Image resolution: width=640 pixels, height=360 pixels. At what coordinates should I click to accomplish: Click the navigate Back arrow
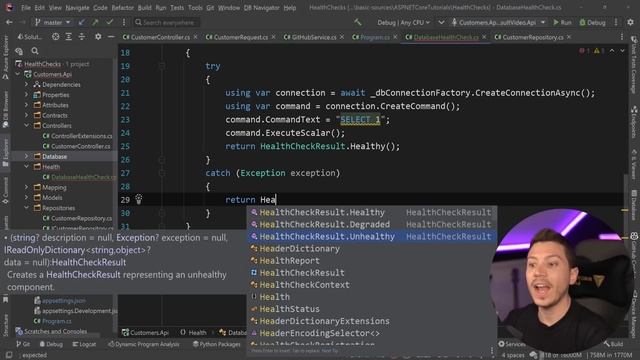click(x=9, y=22)
